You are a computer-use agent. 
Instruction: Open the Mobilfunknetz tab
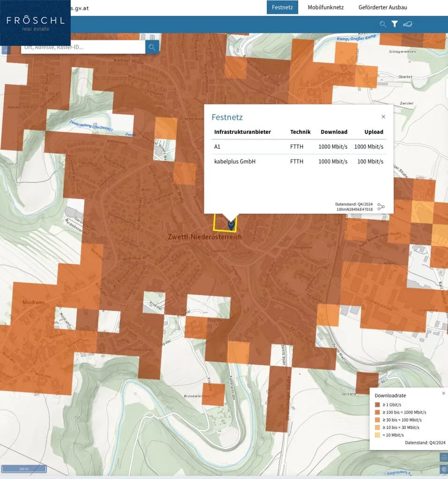point(325,7)
